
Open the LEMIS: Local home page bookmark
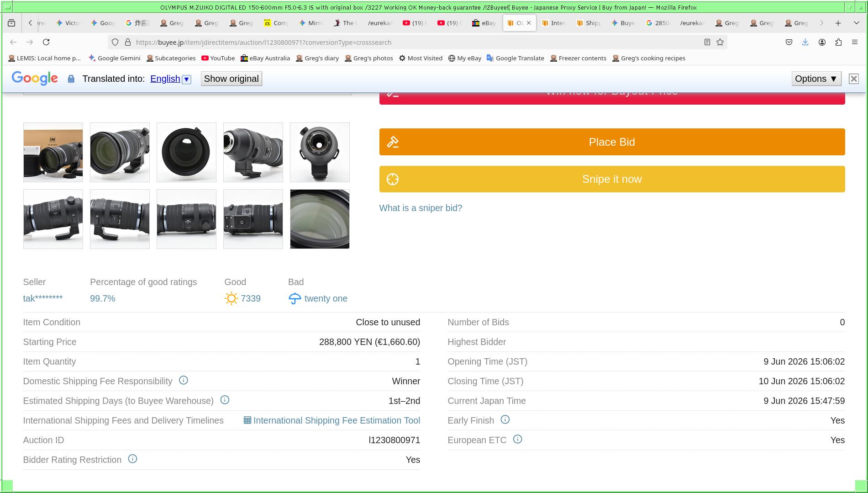44,58
